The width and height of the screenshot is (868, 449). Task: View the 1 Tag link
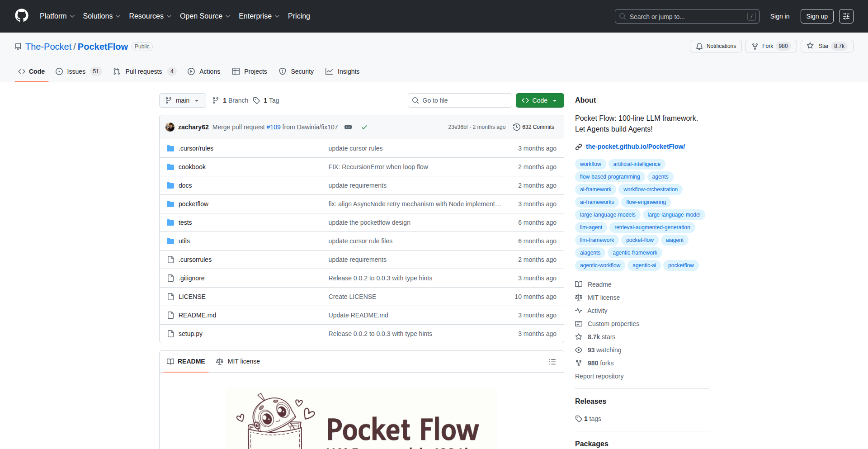pos(266,100)
